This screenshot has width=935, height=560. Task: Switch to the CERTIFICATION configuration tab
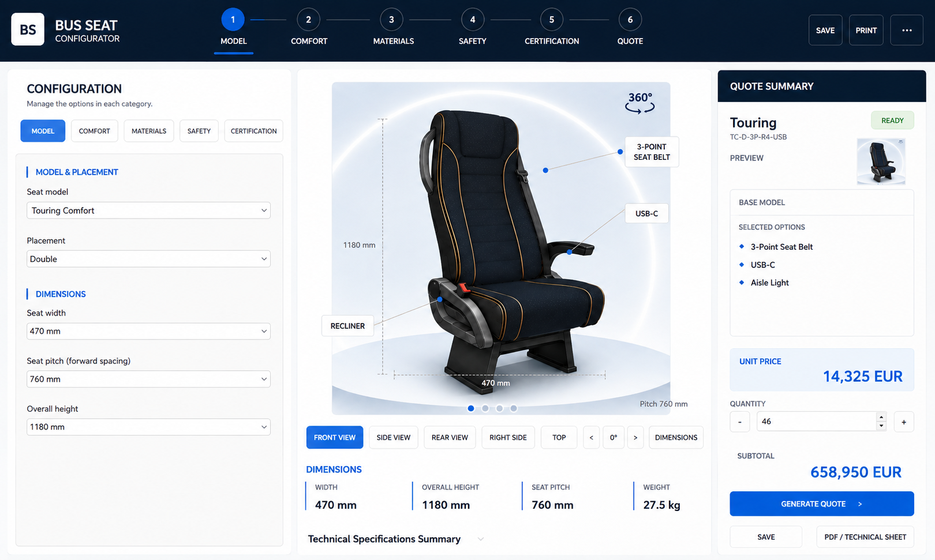coord(254,131)
